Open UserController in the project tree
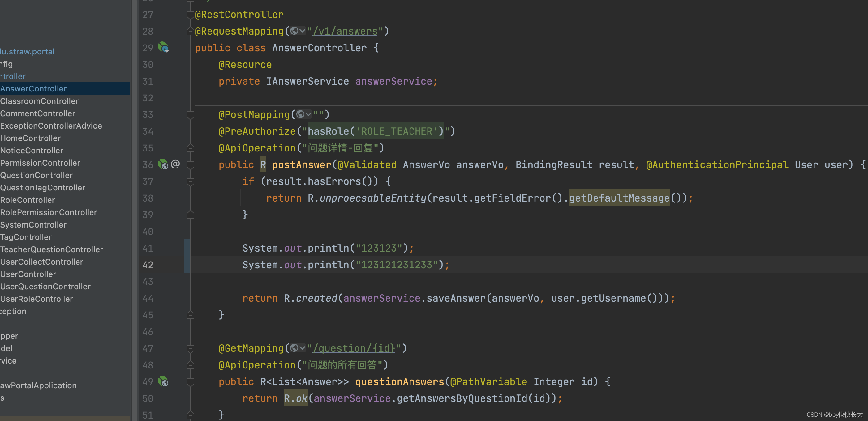Image resolution: width=868 pixels, height=421 pixels. 28,274
